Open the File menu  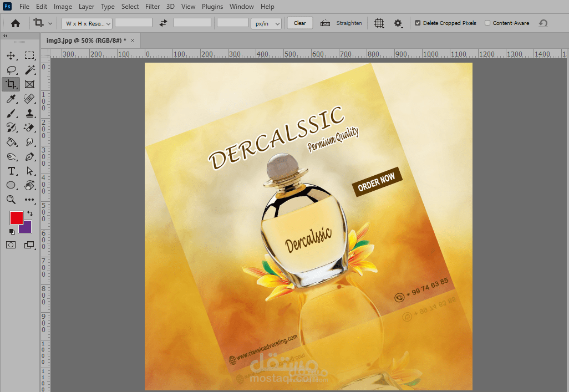[24, 7]
